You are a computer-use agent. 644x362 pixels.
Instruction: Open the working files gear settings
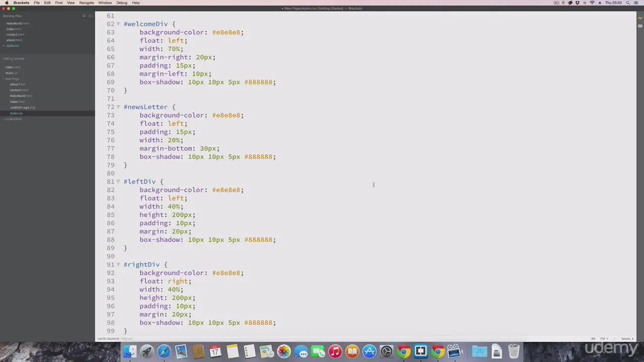pos(84,16)
